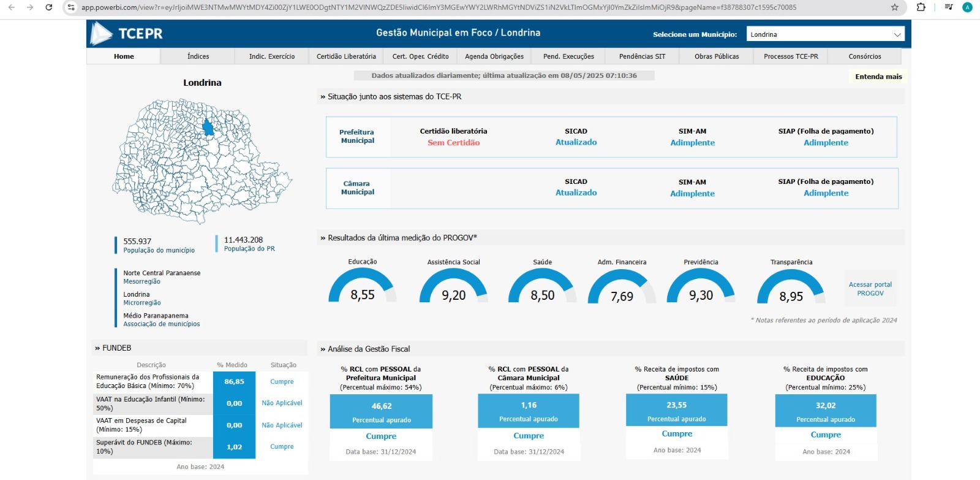Click the 86,85 FUNDEB percentage cell

coord(234,382)
